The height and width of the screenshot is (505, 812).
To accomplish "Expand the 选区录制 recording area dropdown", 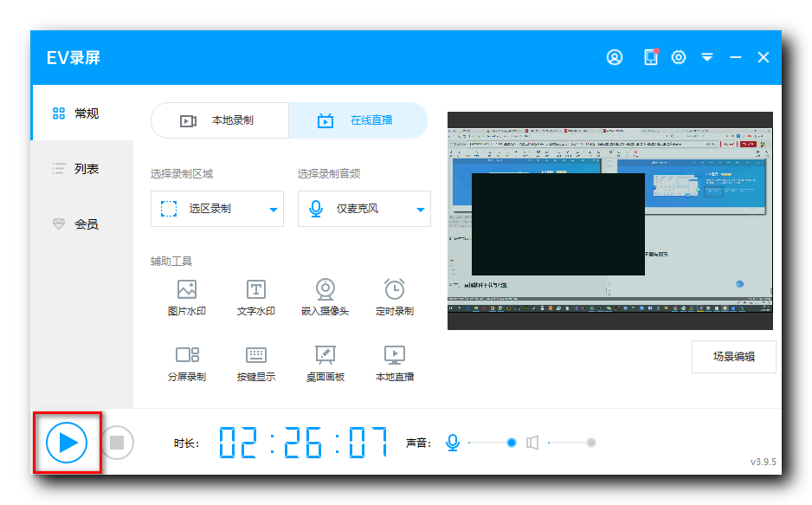I will tap(216, 209).
